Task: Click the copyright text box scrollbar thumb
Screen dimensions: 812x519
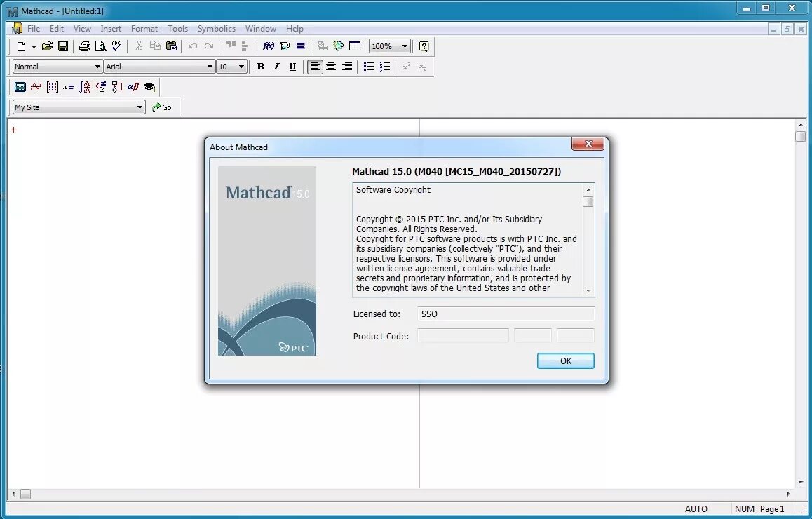Action: click(588, 201)
